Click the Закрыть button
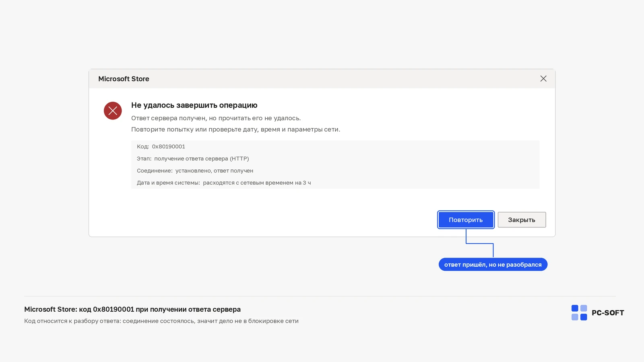 click(522, 220)
